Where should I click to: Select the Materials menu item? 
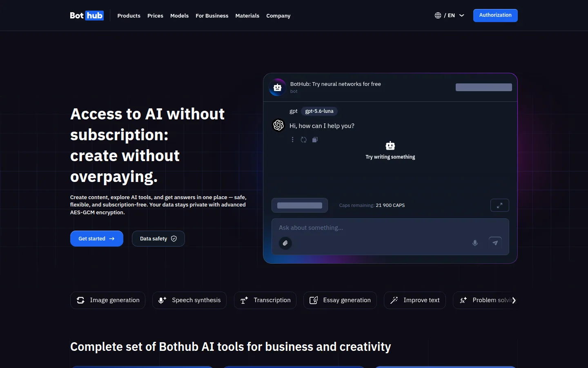pyautogui.click(x=247, y=16)
